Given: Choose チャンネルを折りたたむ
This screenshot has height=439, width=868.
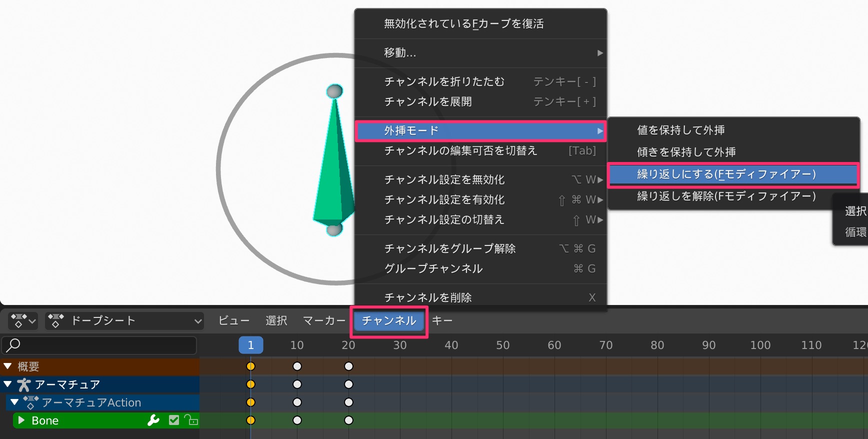Looking at the screenshot, I should (480, 82).
